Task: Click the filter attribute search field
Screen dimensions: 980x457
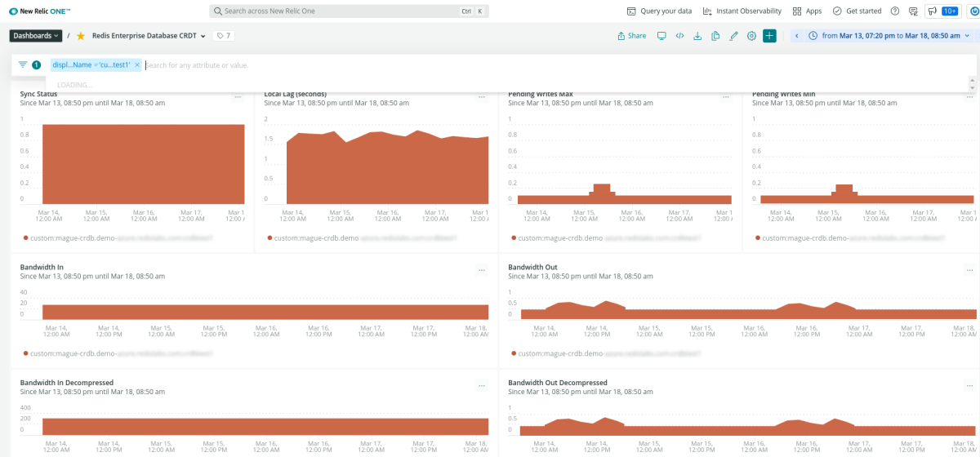Action: point(327,65)
